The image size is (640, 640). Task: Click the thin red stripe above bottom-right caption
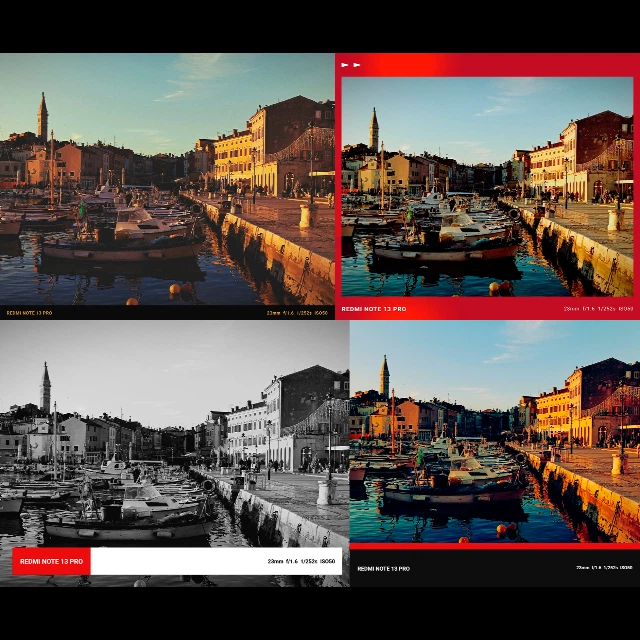495,546
